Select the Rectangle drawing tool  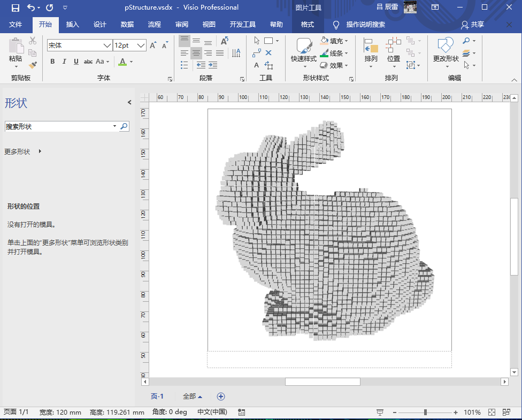268,41
